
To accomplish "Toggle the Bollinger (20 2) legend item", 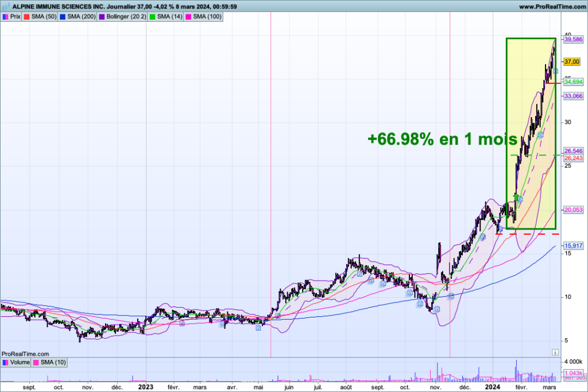I will [x=122, y=17].
